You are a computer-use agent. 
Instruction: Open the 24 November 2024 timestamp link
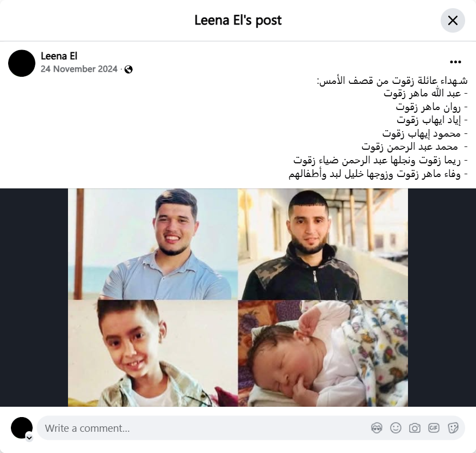point(79,69)
